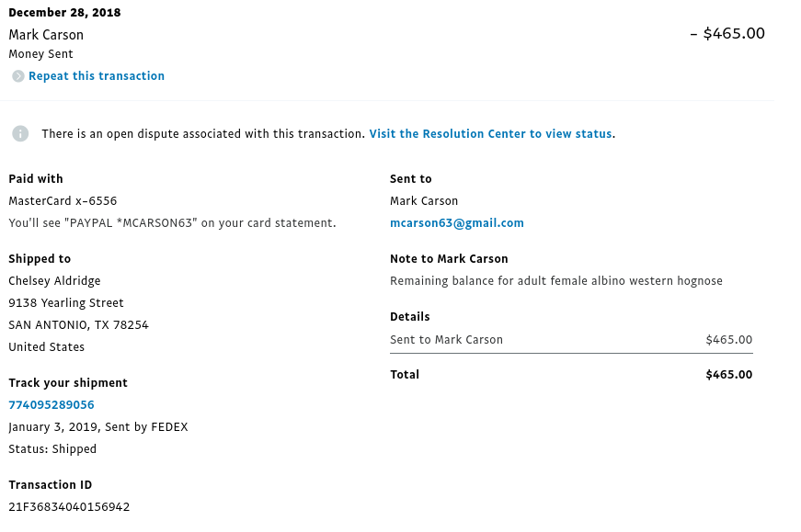Click the January 3, 2019 FEDEX line

[x=98, y=427]
